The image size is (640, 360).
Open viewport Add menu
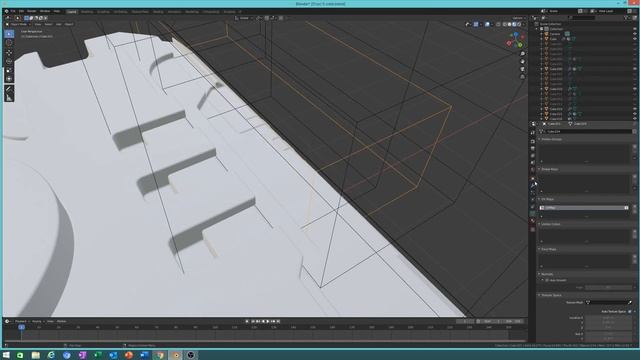(58, 24)
